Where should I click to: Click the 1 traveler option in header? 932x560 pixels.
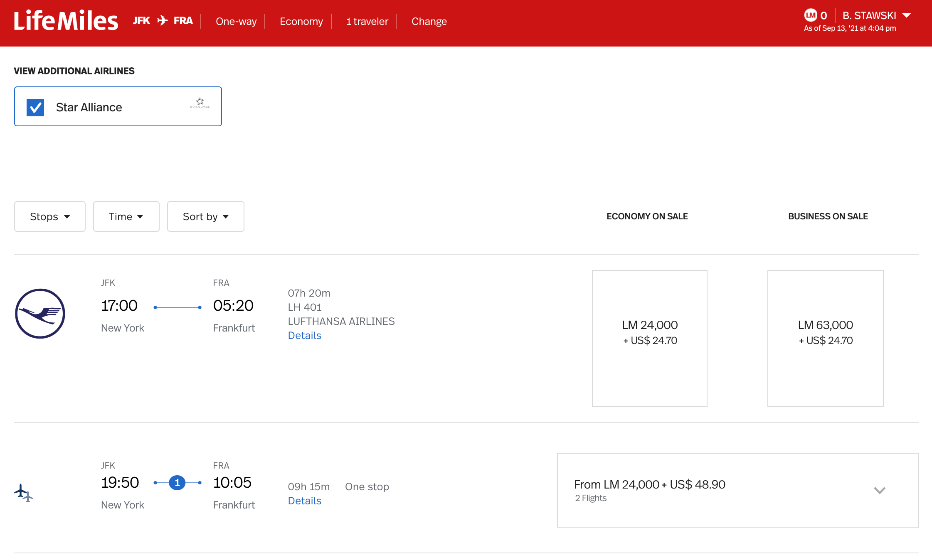(367, 21)
